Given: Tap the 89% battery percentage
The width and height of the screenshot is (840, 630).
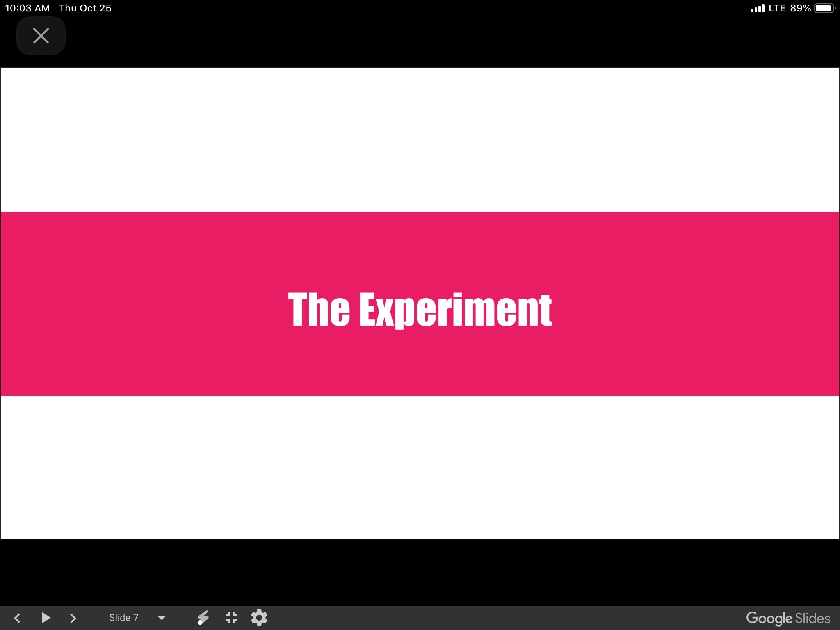Looking at the screenshot, I should click(800, 8).
